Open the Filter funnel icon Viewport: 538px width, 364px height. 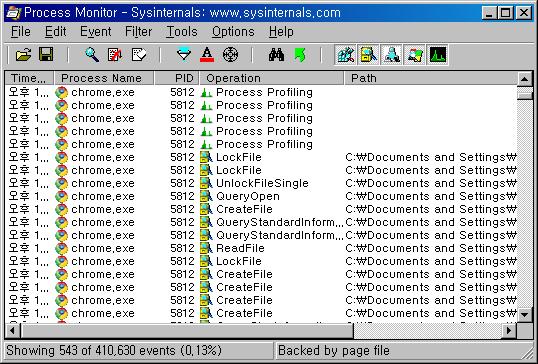pyautogui.click(x=184, y=55)
